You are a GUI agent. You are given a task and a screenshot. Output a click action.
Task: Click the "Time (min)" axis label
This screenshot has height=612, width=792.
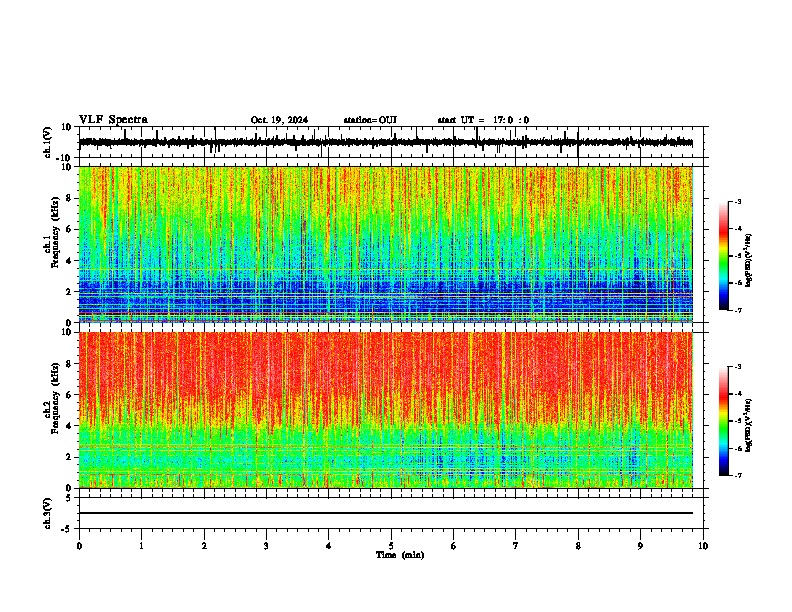400,555
